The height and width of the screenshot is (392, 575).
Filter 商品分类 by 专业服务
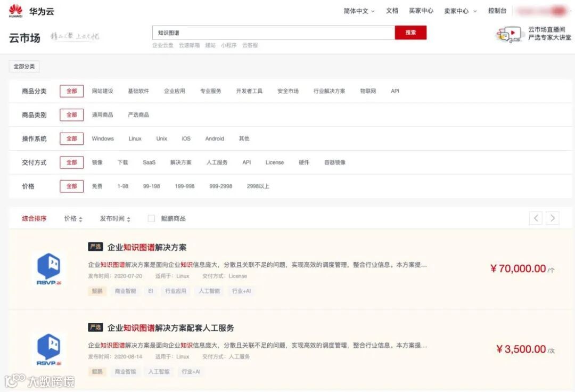click(x=210, y=91)
